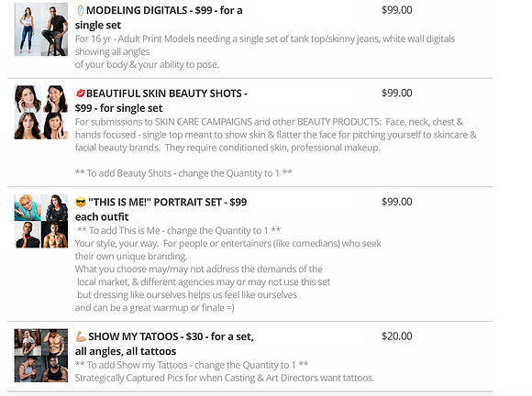
Task: Click the lips emoji beside Beautiful Skin
Action: (x=81, y=93)
